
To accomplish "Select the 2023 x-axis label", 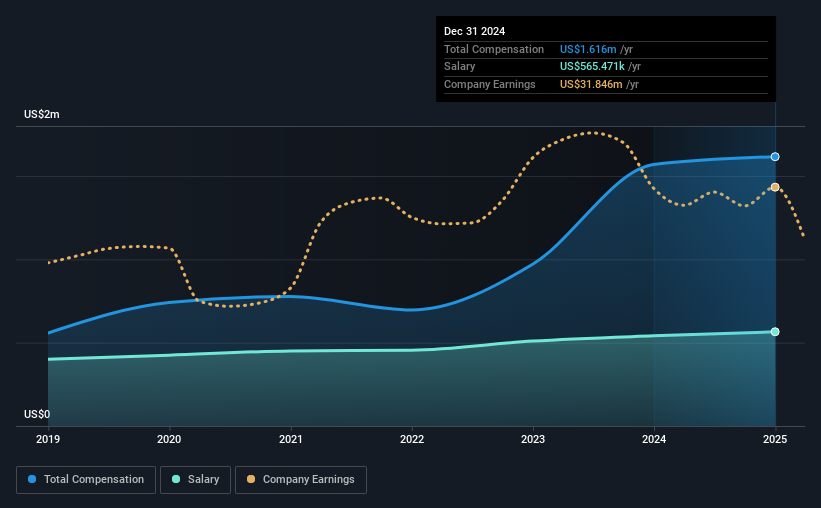I will (x=533, y=439).
